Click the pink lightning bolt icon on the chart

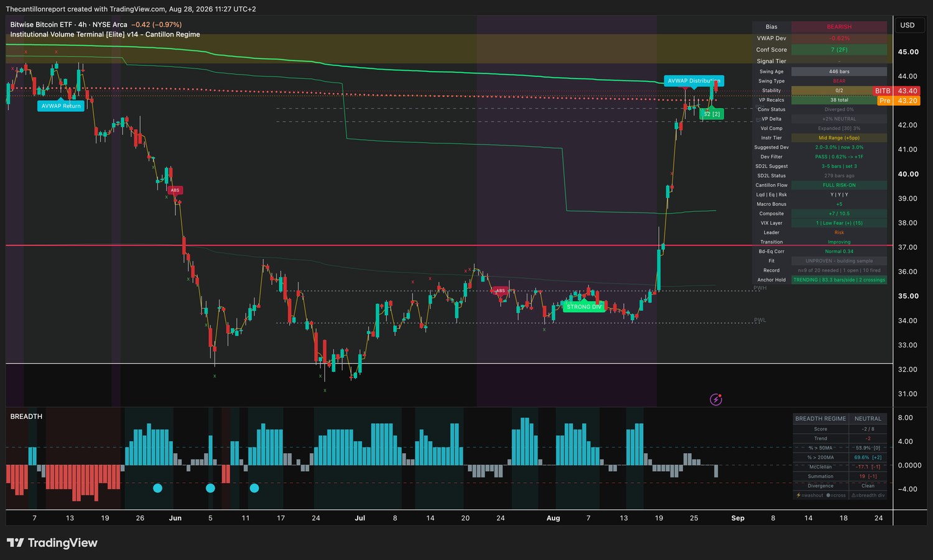coord(716,400)
